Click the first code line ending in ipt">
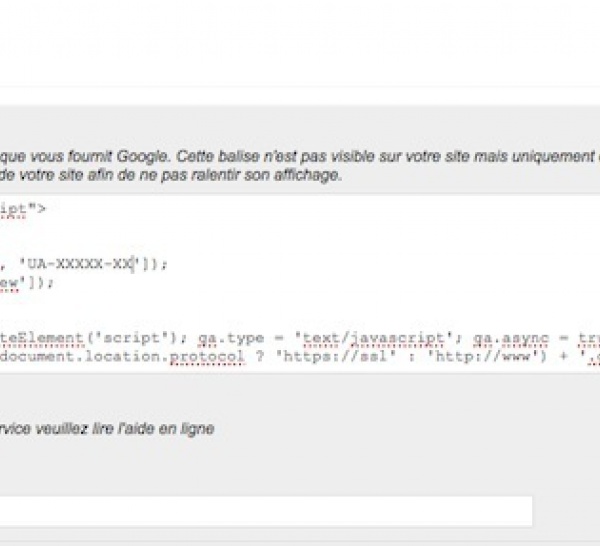The height and width of the screenshot is (546, 600). point(22,209)
